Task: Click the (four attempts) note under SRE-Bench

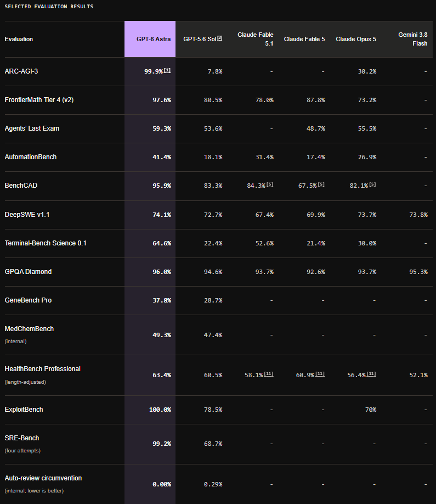Action: pos(22,451)
